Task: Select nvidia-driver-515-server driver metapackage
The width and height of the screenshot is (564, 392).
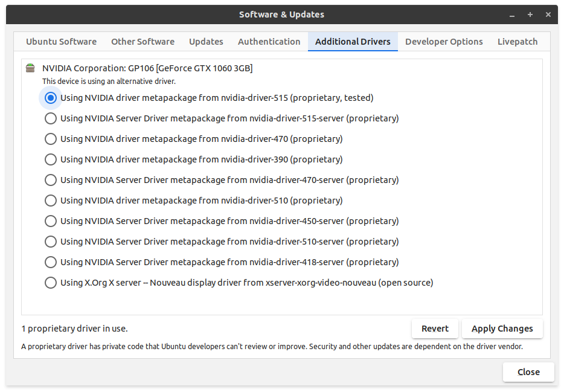Action: 50,118
